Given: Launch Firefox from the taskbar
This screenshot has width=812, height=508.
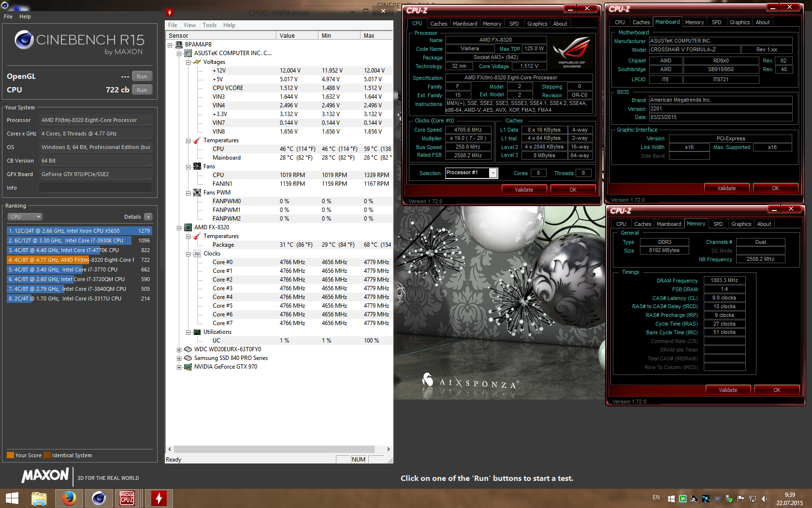Looking at the screenshot, I should 69,498.
